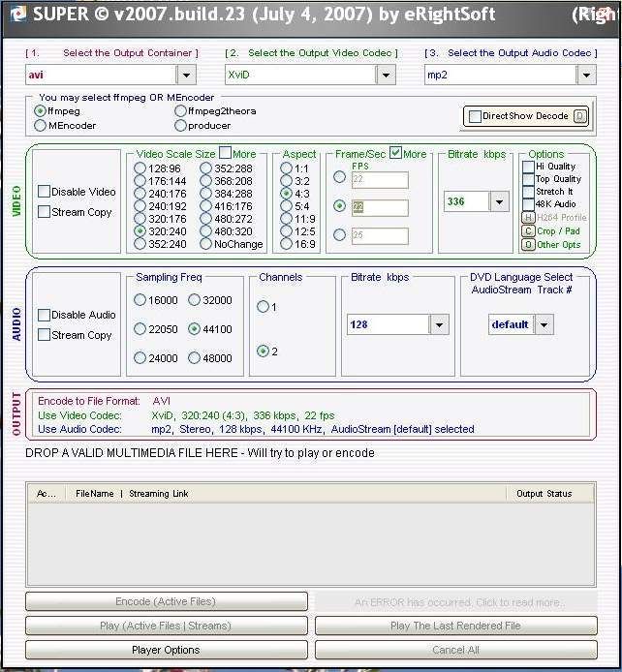
Task: Enable Top Quality option checkbox
Action: [x=528, y=179]
